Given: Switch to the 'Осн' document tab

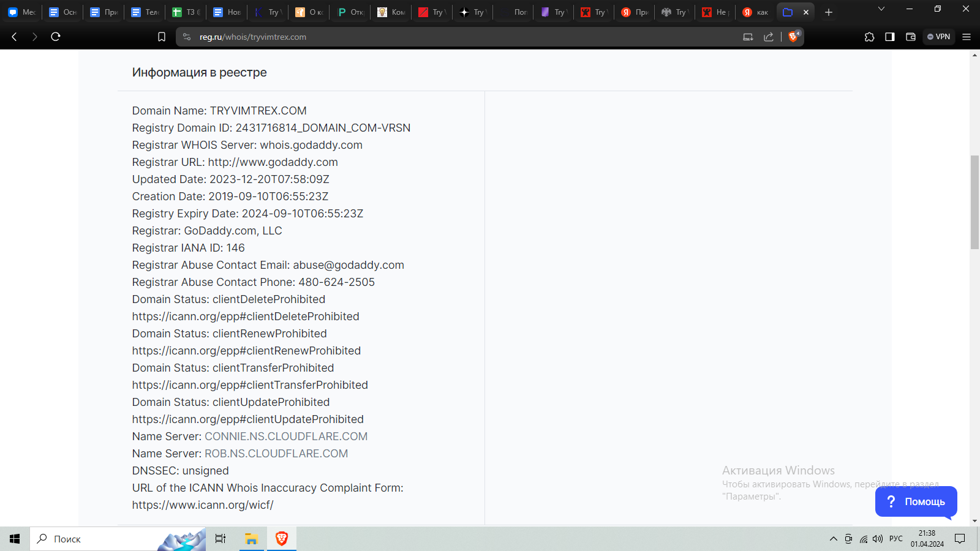Looking at the screenshot, I should click(62, 12).
